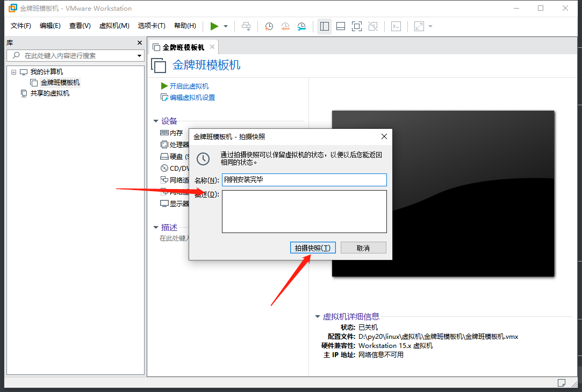Click the stretch guest display icon

(x=419, y=26)
